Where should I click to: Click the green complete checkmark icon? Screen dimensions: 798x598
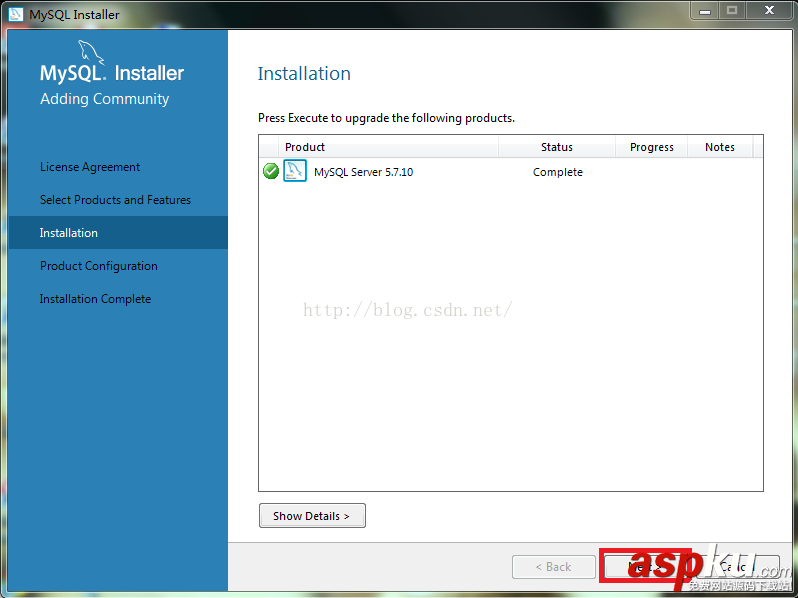pos(271,172)
